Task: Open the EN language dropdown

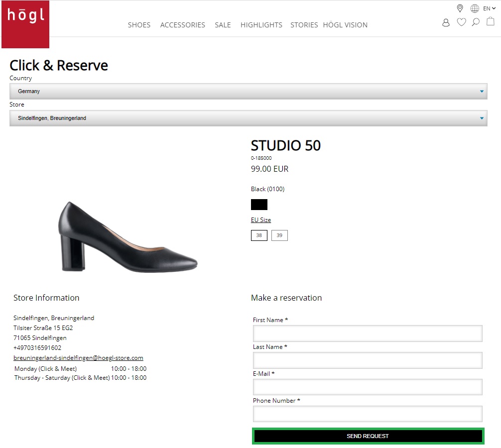Action: click(x=489, y=8)
